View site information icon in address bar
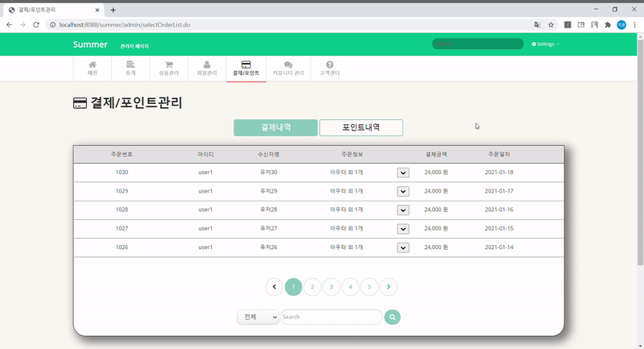This screenshot has width=644, height=349. [52, 25]
